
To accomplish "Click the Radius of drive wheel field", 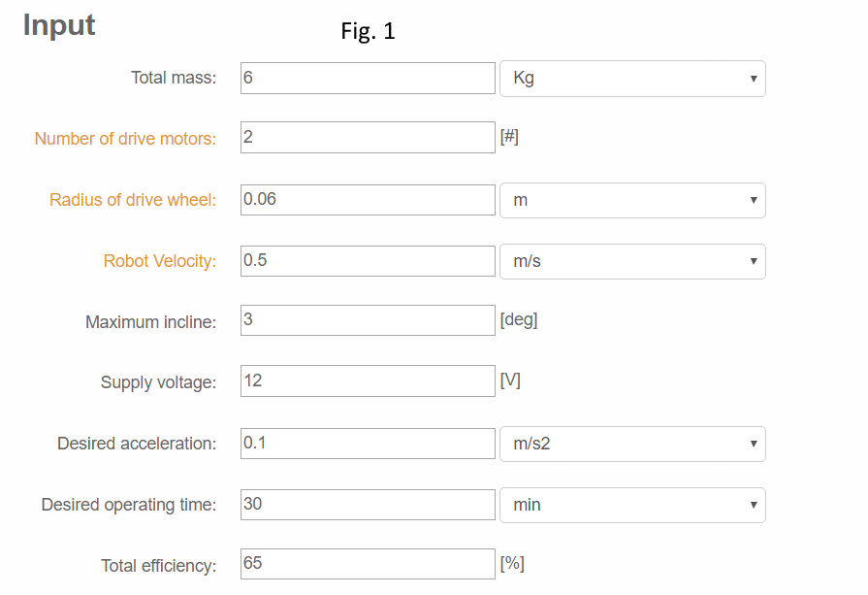I will coord(368,200).
